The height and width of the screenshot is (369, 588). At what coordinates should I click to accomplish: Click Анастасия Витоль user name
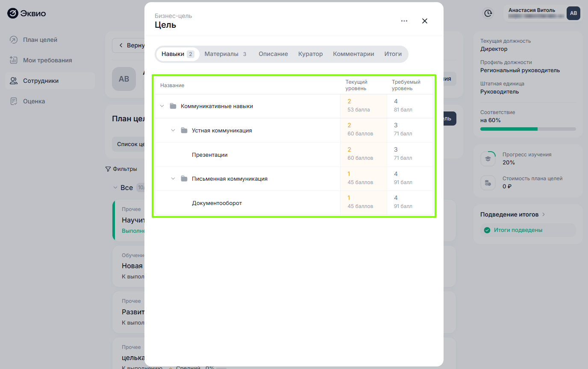(x=532, y=10)
